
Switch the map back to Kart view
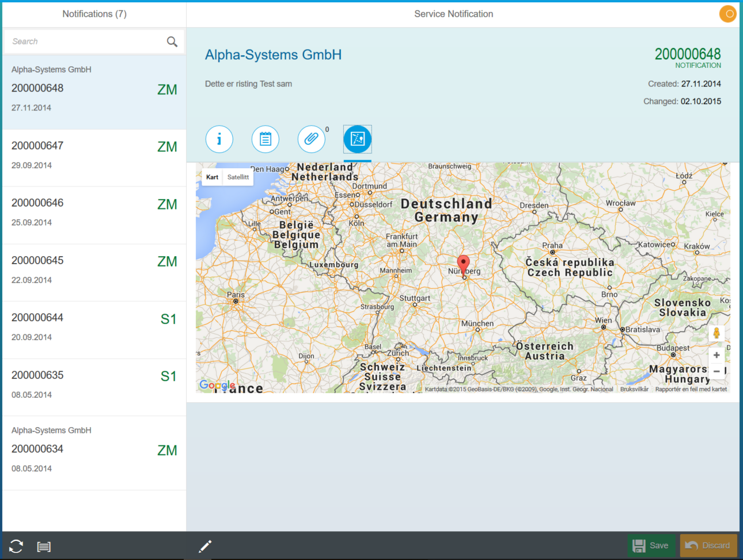tap(212, 177)
